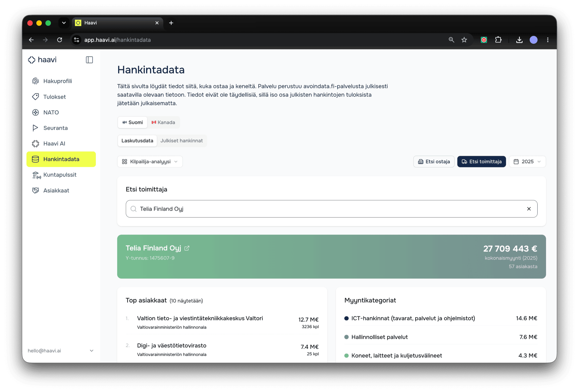
Task: Click the Etsi toimittaja button
Action: pyautogui.click(x=481, y=162)
